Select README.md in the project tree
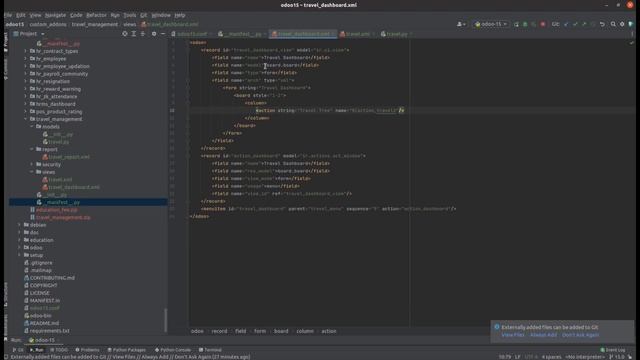This screenshot has height=360, width=640. click(x=44, y=323)
